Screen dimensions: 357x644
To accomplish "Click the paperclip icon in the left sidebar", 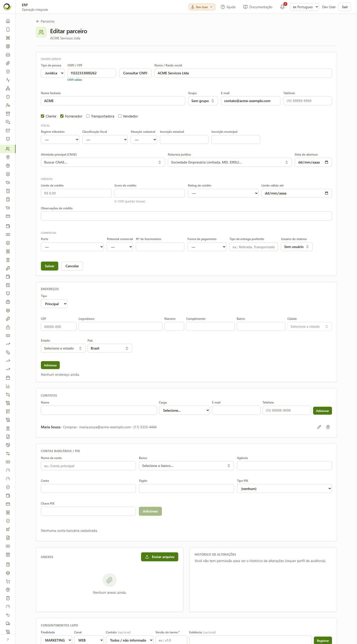I will (x=8, y=63).
